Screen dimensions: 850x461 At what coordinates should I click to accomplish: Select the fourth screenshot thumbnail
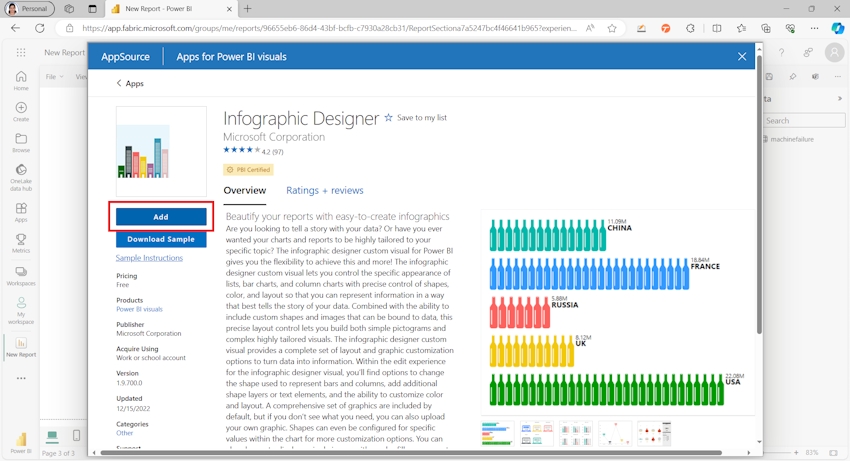tap(614, 433)
